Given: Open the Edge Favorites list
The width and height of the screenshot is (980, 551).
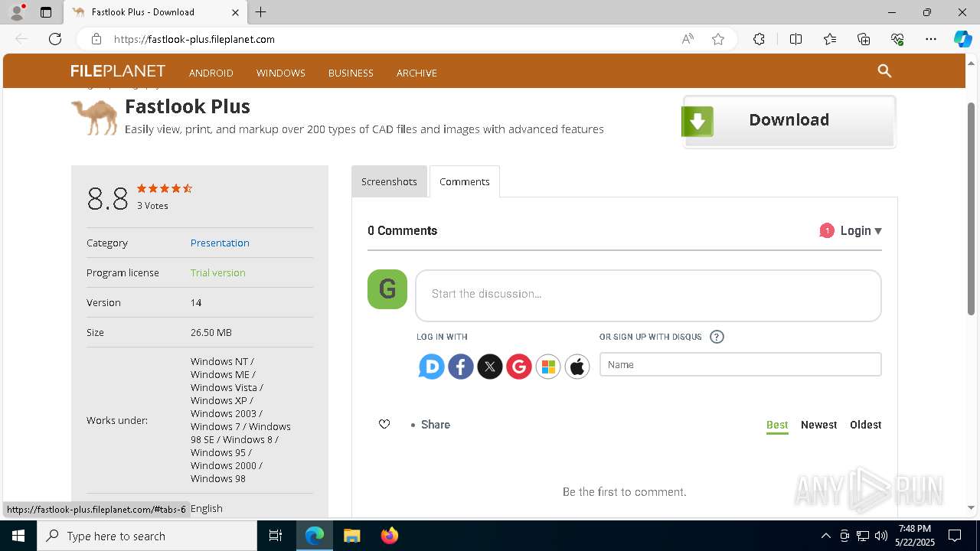Looking at the screenshot, I should 830,39.
